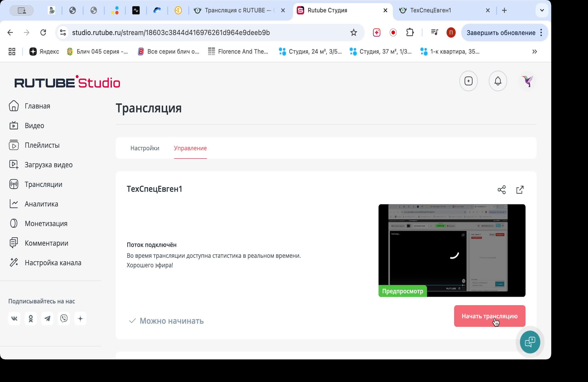Switch to the Настройки tab
The image size is (588, 382).
pos(145,148)
